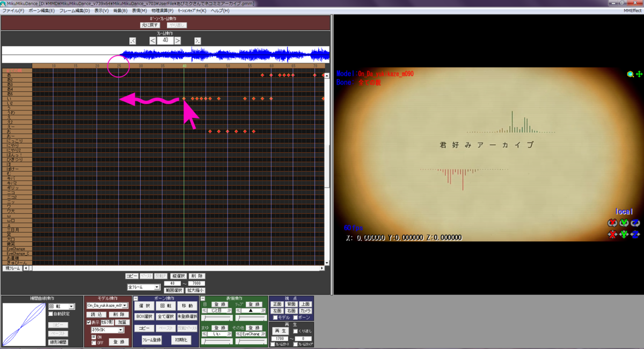Screen dimensions: 644x349
Task: Click the 拡大縮小 scale button
Action: click(195, 290)
